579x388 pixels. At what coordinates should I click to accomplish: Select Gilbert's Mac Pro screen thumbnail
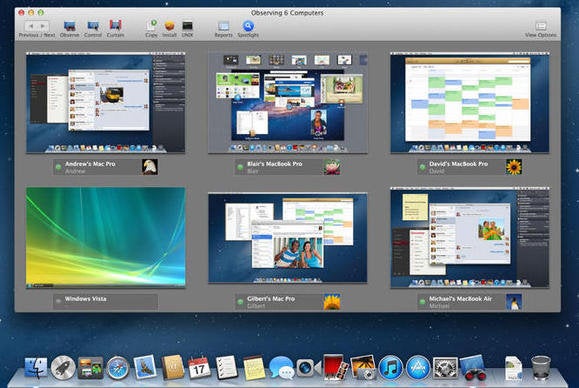pos(288,238)
